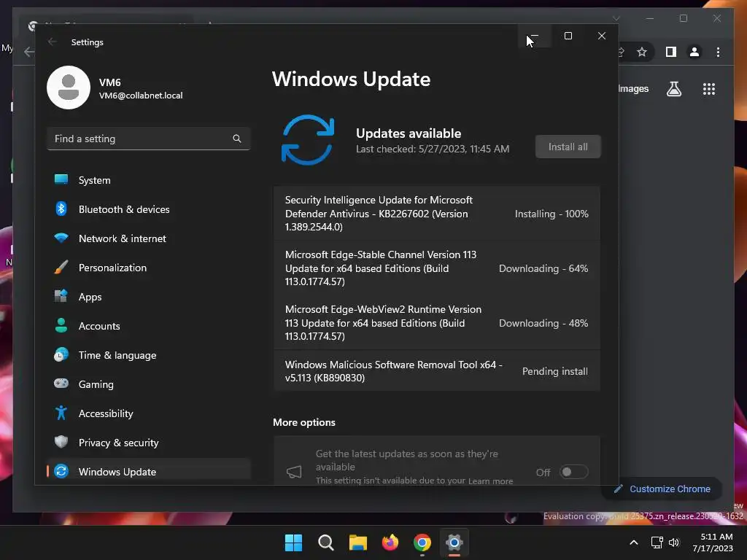Screen dimensions: 747x560
Task: Click Customize Chrome button
Action: click(x=662, y=489)
